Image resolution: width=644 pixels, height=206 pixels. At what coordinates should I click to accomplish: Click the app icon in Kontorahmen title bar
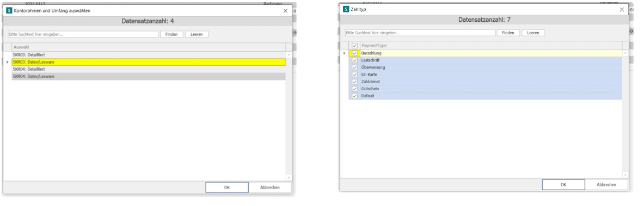pyautogui.click(x=10, y=11)
